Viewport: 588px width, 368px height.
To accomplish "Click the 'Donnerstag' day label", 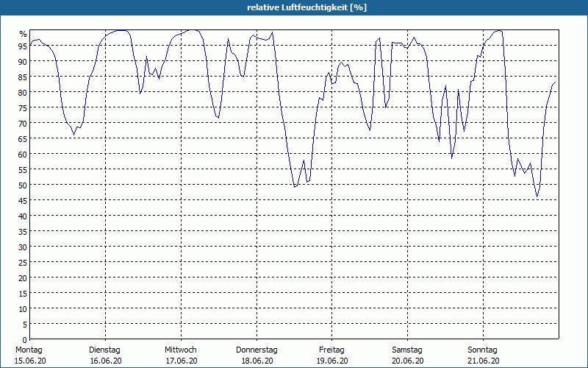I will [x=257, y=350].
